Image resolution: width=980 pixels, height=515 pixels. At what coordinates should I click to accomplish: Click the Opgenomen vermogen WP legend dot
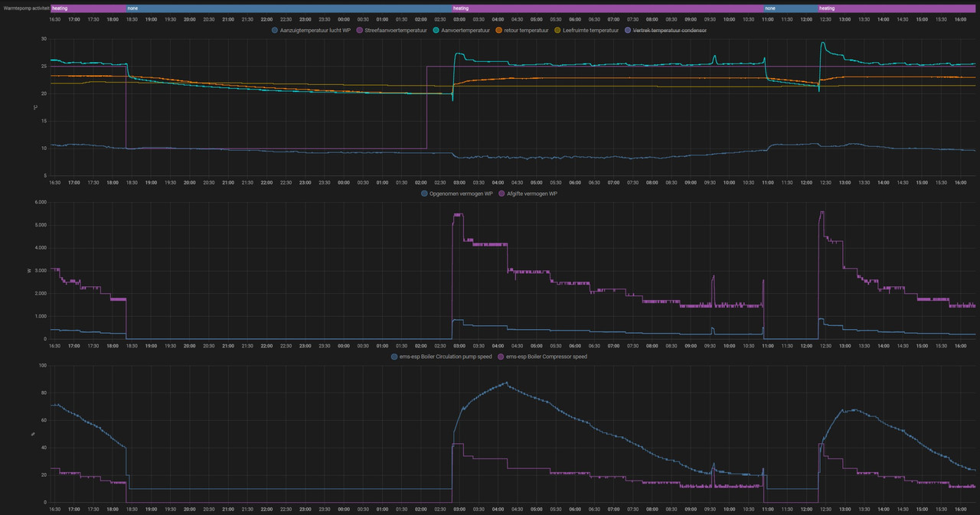(x=424, y=194)
